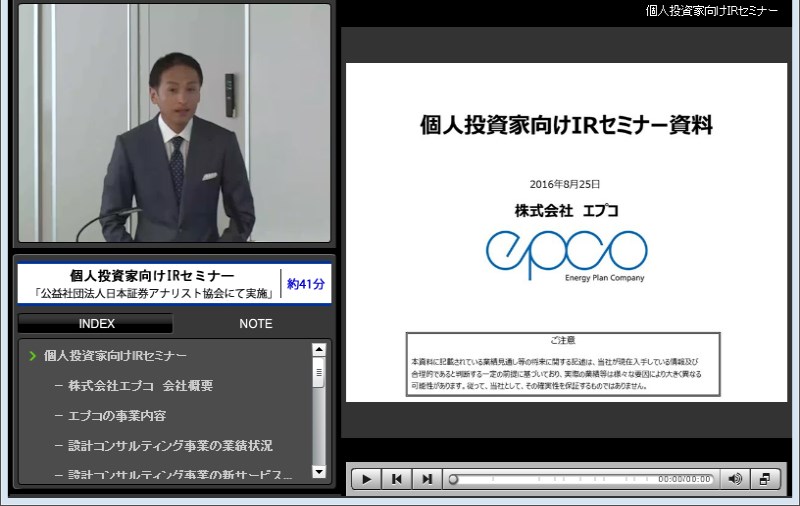The image size is (800, 506).
Task: Click the 公益社団法人日本証券アナリスト協会にて実施 subtitle
Action: [153, 293]
